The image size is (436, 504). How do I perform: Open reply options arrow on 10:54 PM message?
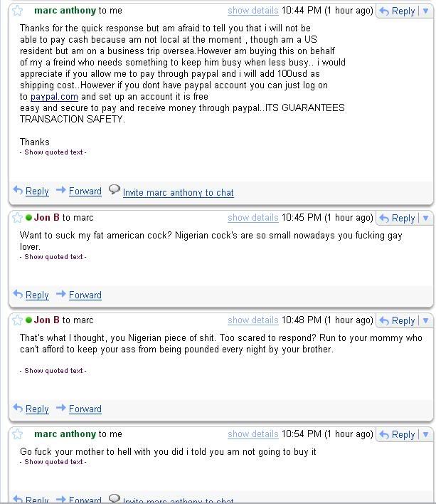[x=426, y=434]
